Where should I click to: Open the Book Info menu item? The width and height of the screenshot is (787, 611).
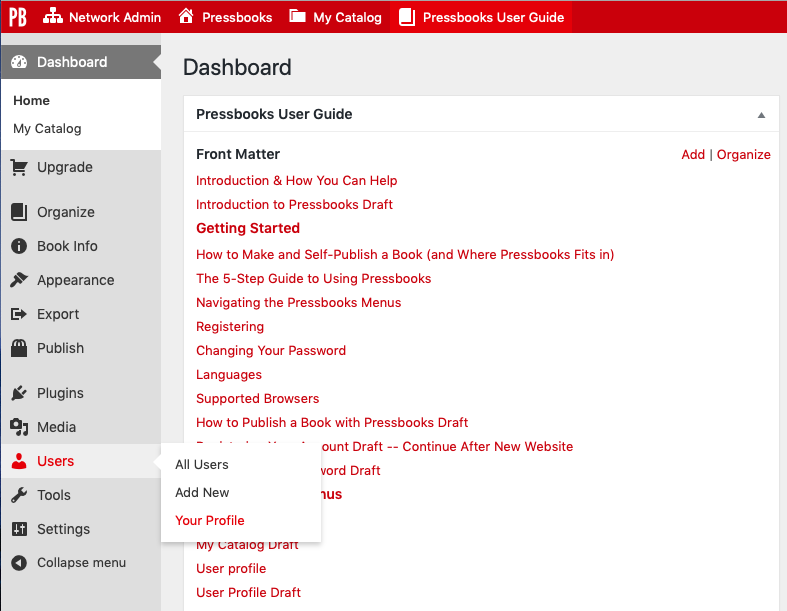click(81, 246)
